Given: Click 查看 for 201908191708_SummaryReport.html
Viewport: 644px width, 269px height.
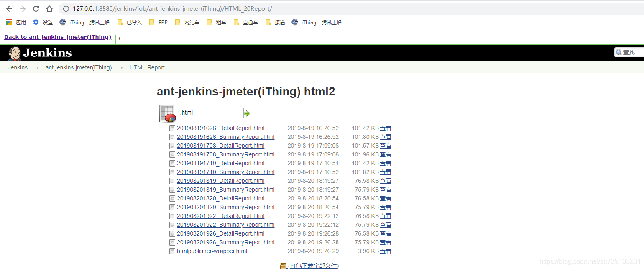Looking at the screenshot, I should pos(386,154).
